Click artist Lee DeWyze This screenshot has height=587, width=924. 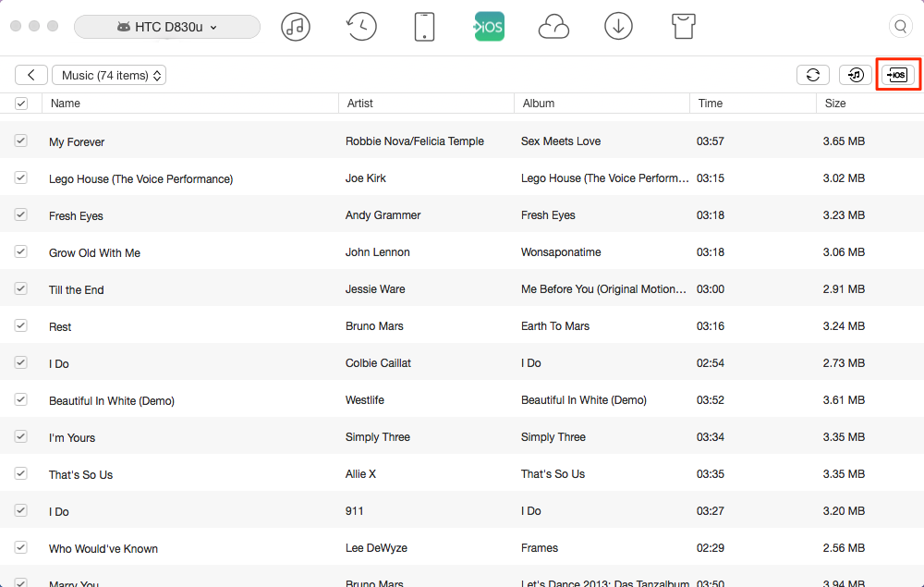tap(376, 548)
